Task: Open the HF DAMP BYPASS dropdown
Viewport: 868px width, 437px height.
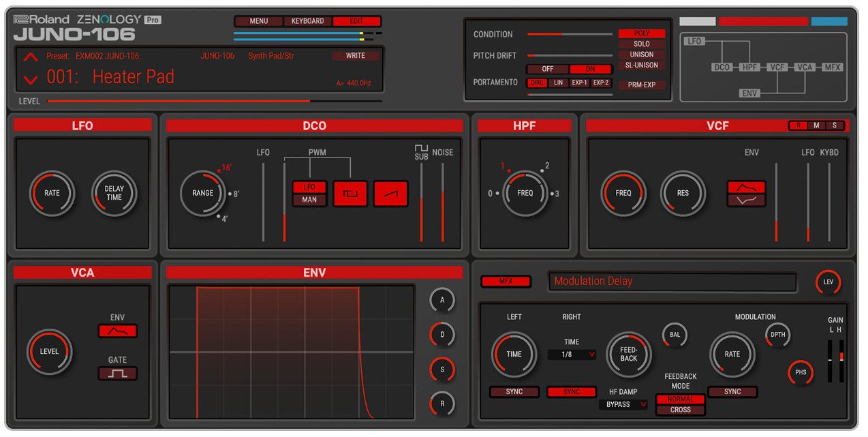Action: click(x=623, y=405)
